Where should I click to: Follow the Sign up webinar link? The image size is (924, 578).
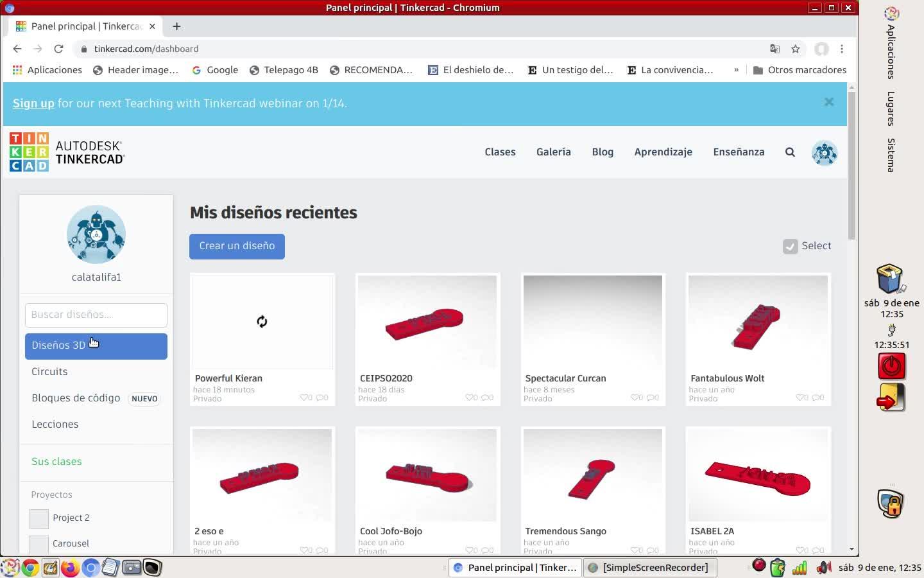coord(33,103)
